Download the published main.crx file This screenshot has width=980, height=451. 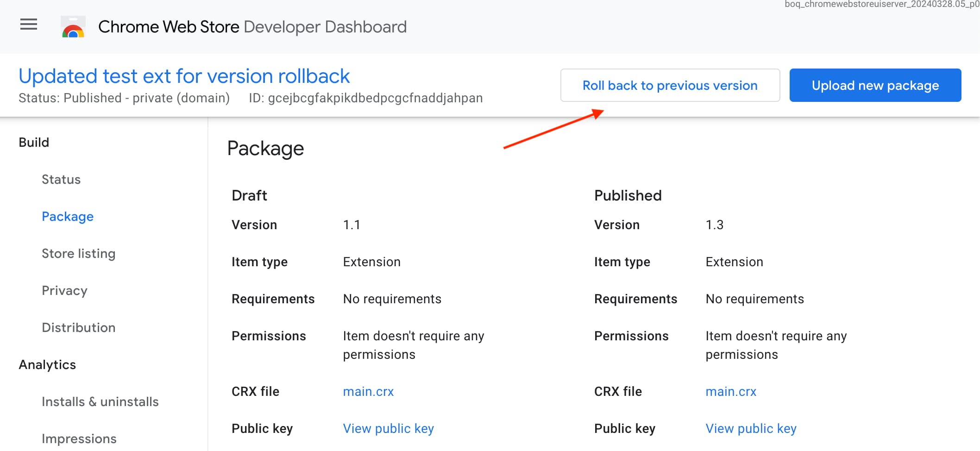click(731, 391)
